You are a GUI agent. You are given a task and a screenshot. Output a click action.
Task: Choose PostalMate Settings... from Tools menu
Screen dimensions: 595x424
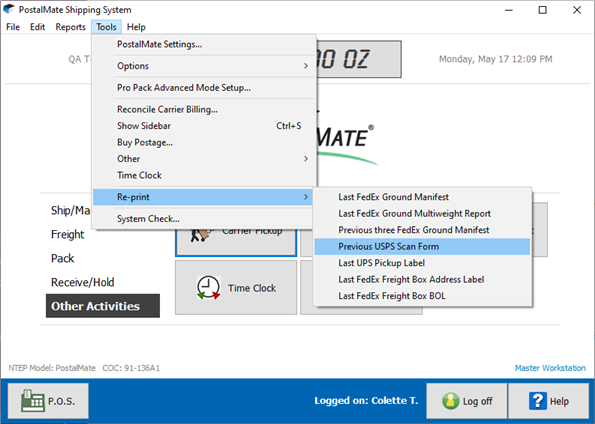(203, 44)
